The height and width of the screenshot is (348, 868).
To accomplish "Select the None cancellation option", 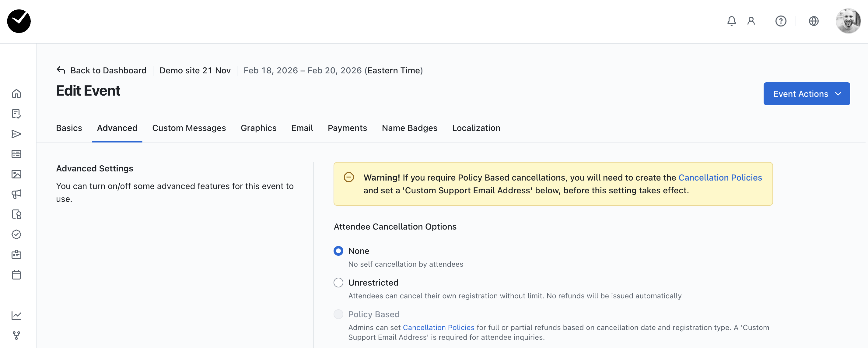I will click(x=338, y=251).
